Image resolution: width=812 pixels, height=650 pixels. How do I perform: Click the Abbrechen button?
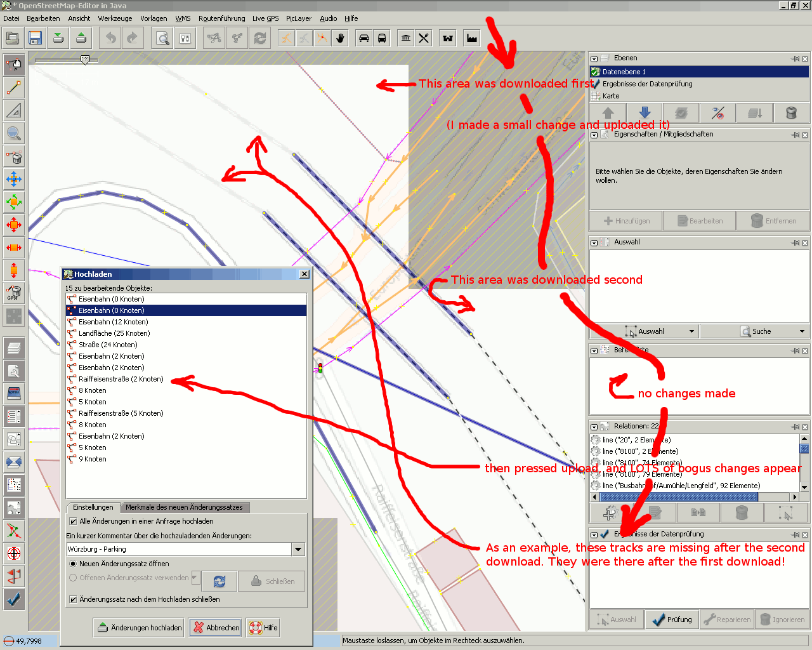216,628
